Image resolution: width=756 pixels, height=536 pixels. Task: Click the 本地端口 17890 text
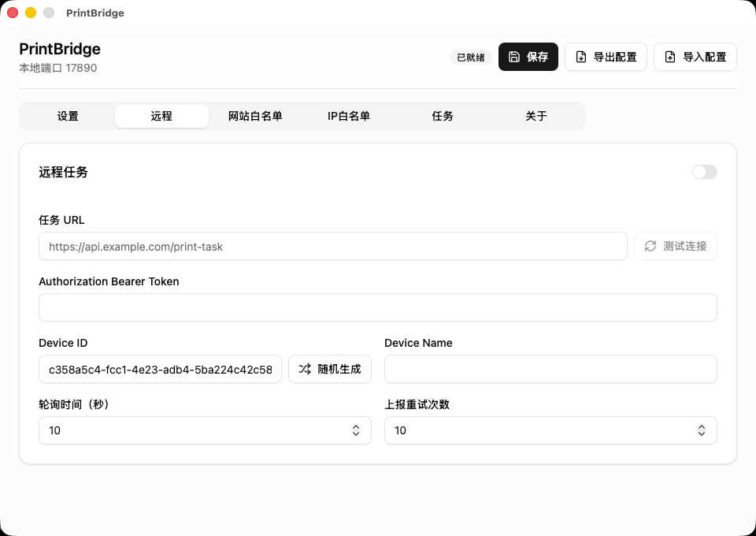[x=57, y=68]
